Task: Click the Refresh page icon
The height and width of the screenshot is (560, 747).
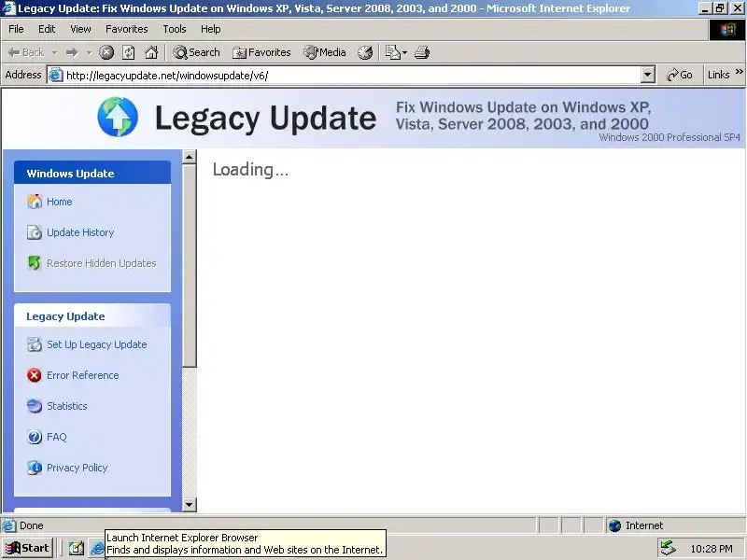Action: (129, 52)
